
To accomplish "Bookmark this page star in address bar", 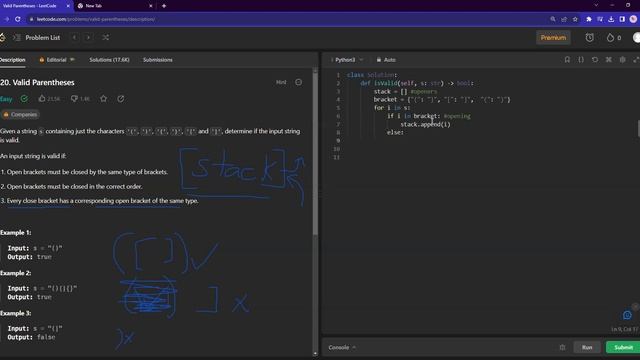I will pos(575,19).
